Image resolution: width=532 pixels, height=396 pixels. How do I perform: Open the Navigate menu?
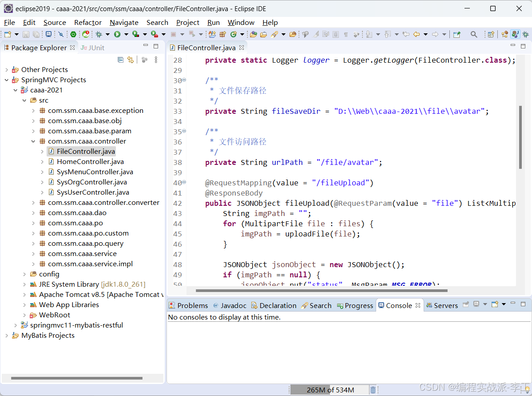[124, 22]
